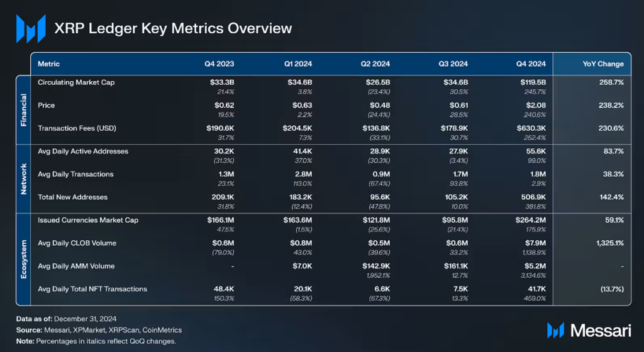The height and width of the screenshot is (352, 644).
Task: Select the $95.8M issued currencies value
Action: [455, 220]
